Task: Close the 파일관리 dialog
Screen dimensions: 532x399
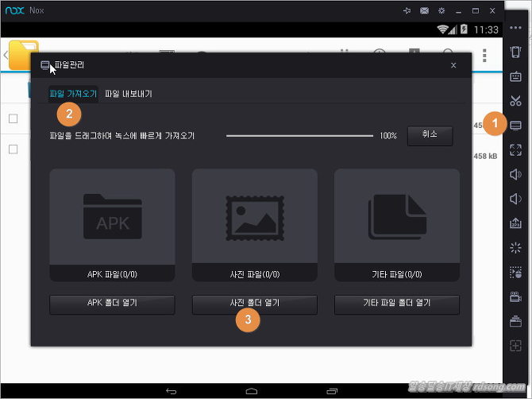Action: tap(453, 65)
